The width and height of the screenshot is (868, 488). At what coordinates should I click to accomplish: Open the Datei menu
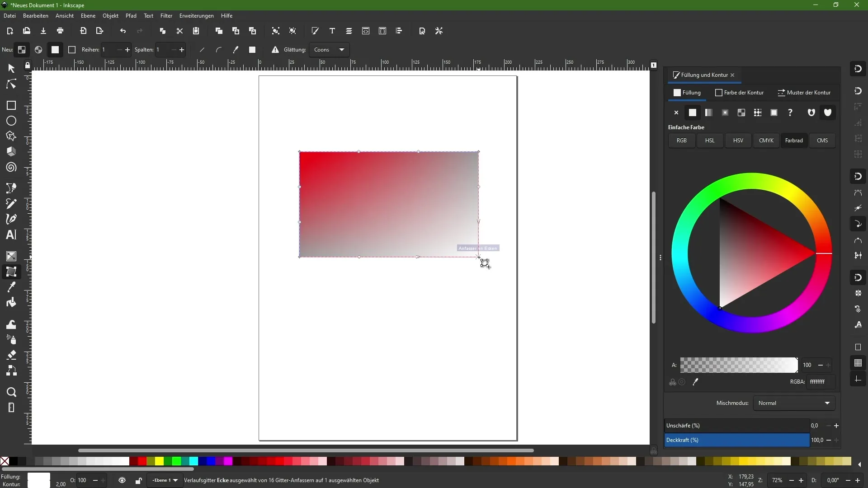[9, 16]
